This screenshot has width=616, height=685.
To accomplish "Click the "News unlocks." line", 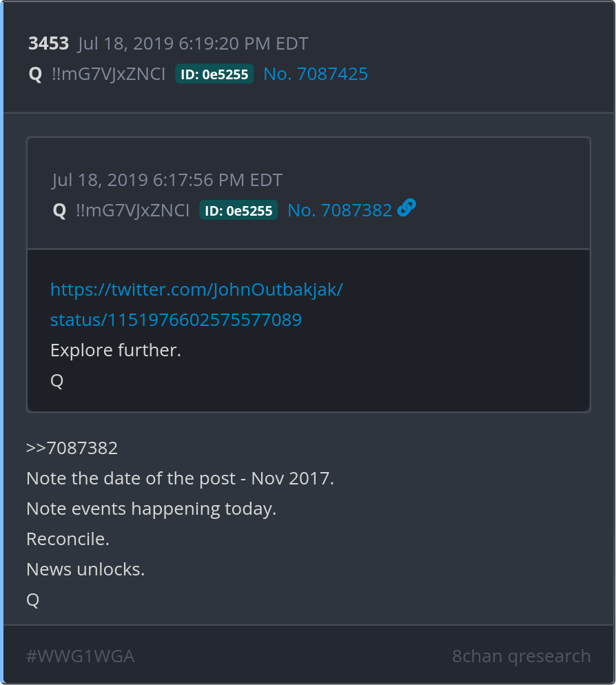I will coord(85,570).
